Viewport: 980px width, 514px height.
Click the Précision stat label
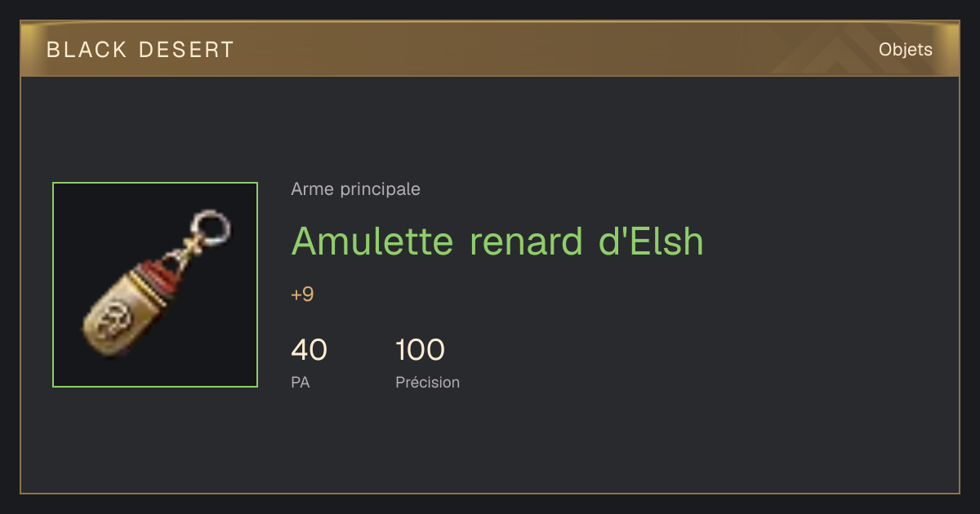pos(427,382)
